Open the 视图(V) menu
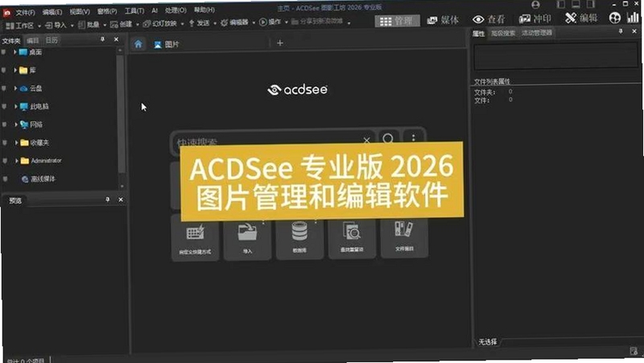The image size is (644, 363). pyautogui.click(x=80, y=11)
